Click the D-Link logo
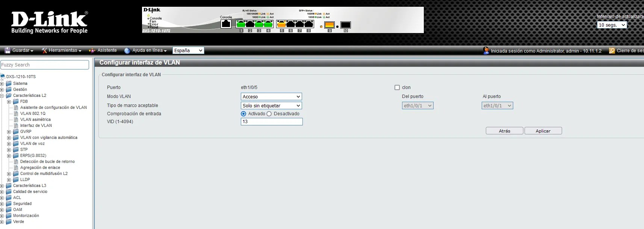 pyautogui.click(x=49, y=22)
